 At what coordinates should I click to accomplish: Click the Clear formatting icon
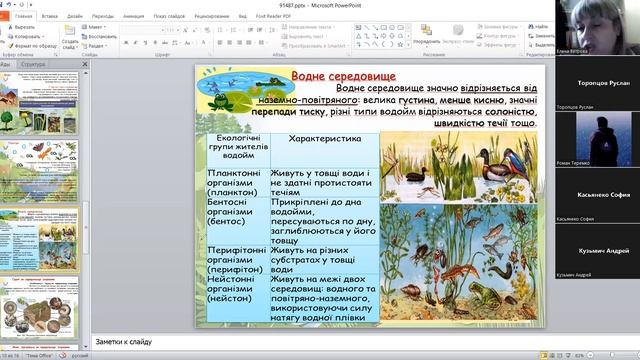[x=207, y=30]
